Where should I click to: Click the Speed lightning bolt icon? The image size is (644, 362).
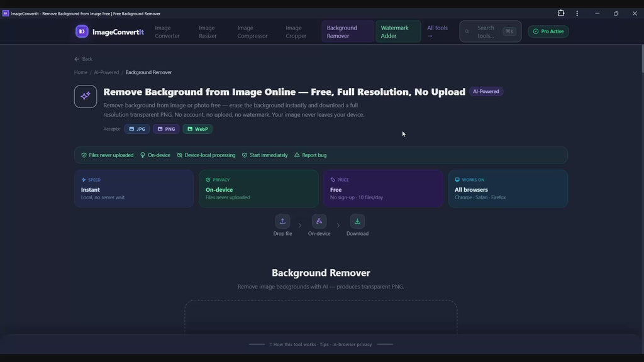(84, 180)
